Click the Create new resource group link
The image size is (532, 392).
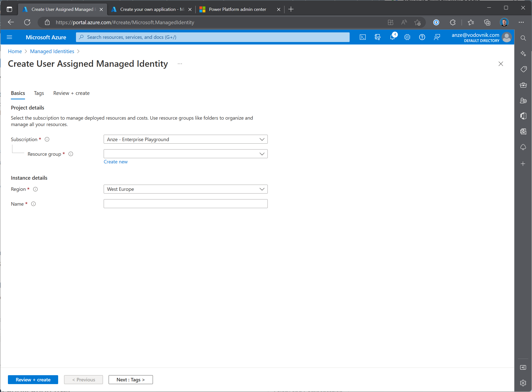(x=116, y=161)
